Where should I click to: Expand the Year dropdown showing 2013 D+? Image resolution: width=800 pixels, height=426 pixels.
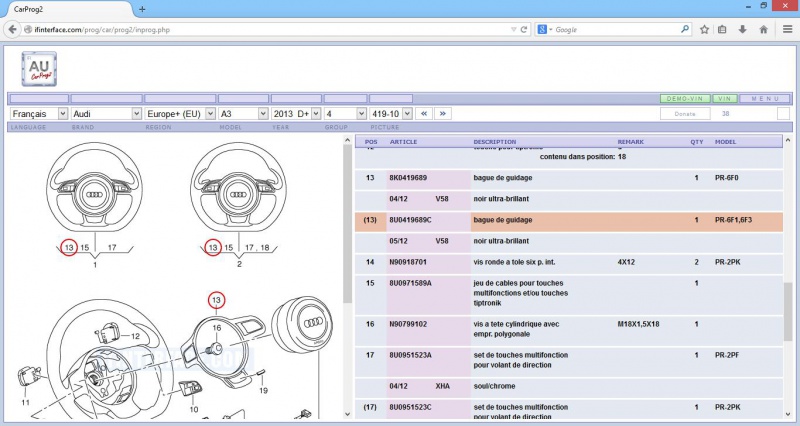tap(296, 114)
